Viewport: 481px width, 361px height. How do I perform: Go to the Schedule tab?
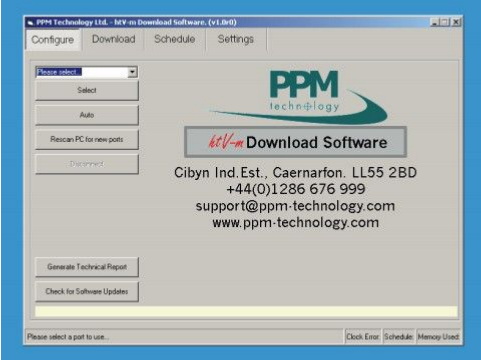175,39
